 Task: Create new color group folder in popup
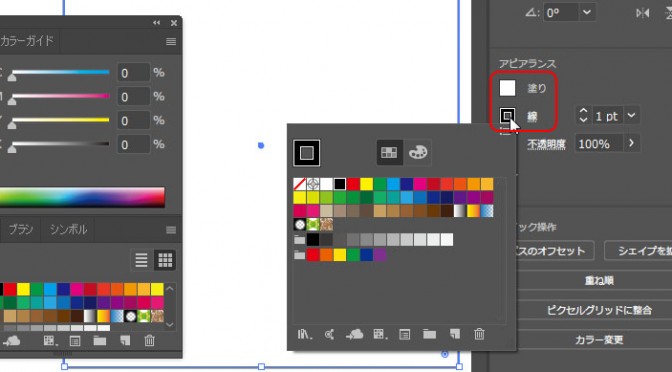click(x=429, y=334)
